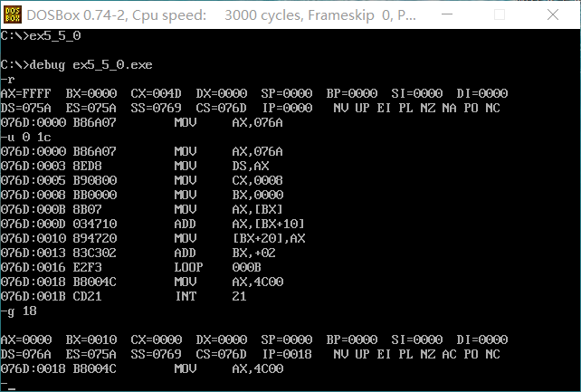Click the AC flag in last register dump

click(449, 354)
